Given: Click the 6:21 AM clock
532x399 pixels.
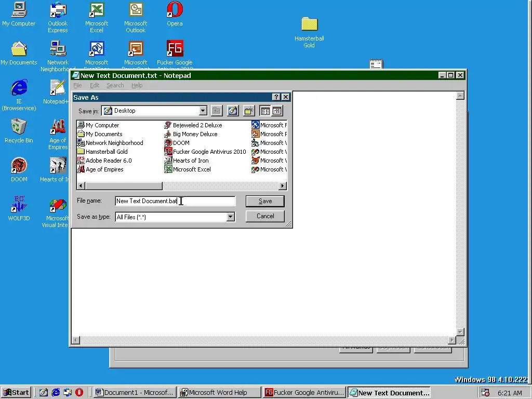Looking at the screenshot, I should [x=510, y=393].
